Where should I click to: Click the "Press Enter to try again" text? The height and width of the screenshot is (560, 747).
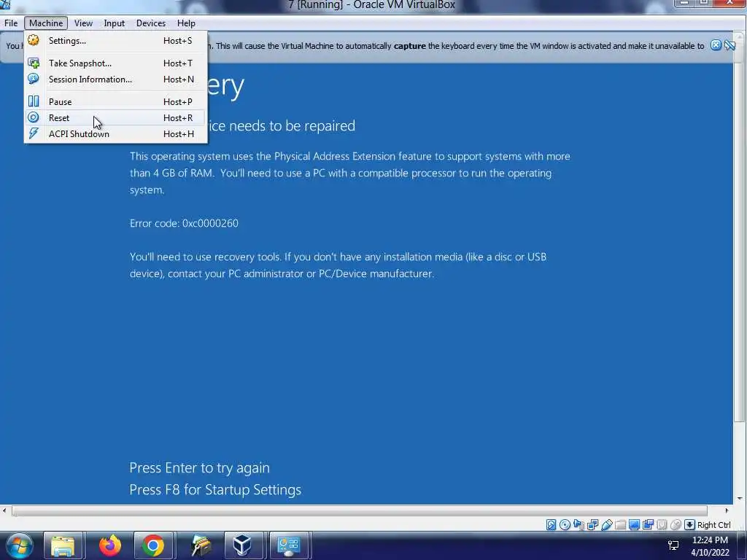click(x=200, y=468)
